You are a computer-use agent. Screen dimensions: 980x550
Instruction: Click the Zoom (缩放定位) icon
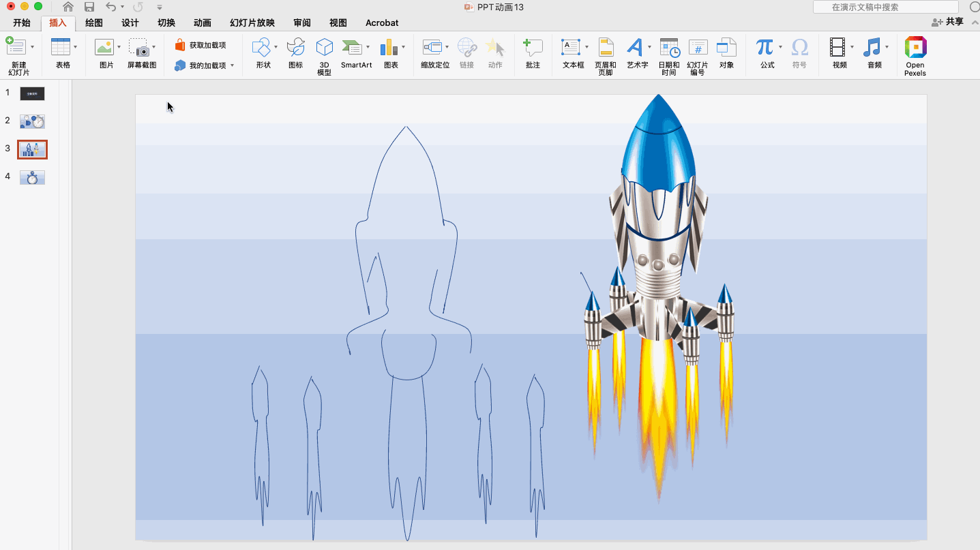point(432,47)
